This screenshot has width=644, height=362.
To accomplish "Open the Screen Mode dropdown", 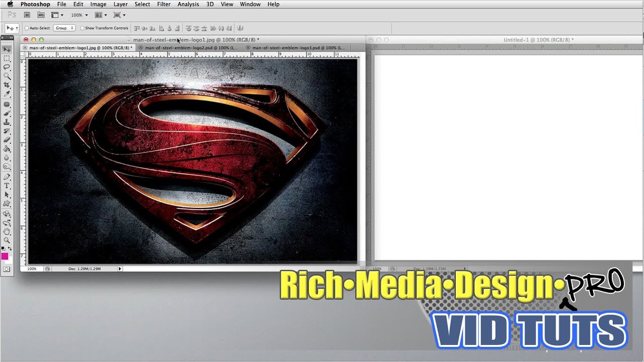I will [119, 15].
